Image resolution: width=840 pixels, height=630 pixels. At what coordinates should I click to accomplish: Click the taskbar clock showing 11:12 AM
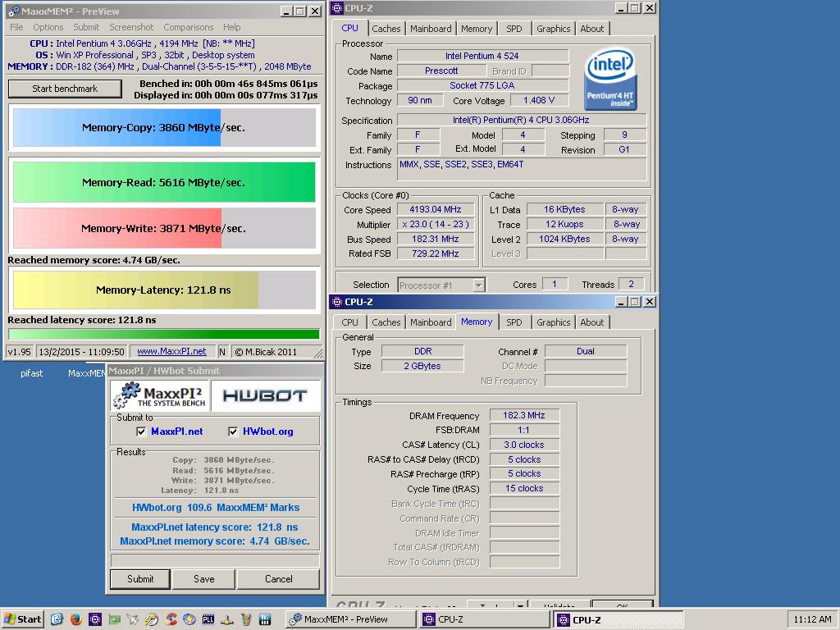[812, 619]
